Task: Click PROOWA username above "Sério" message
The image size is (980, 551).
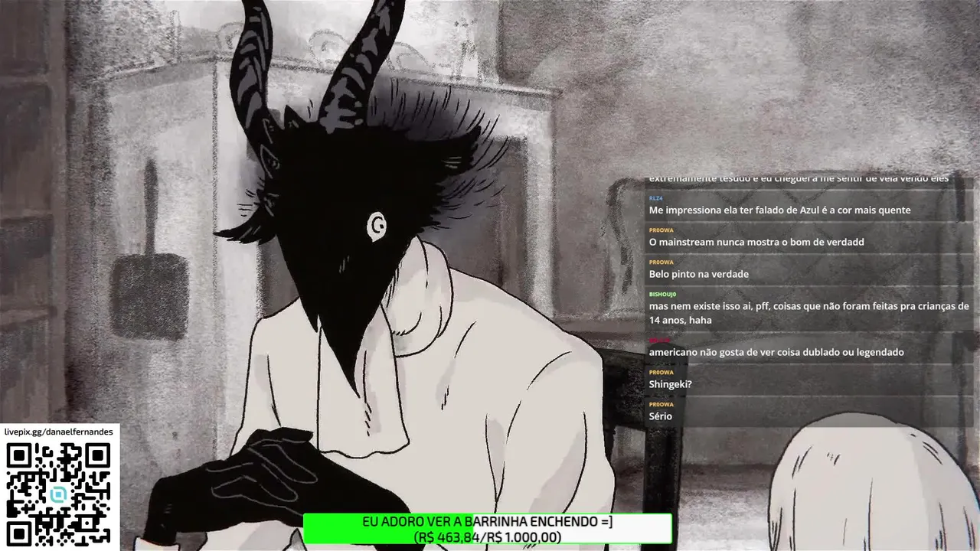Action: (661, 405)
